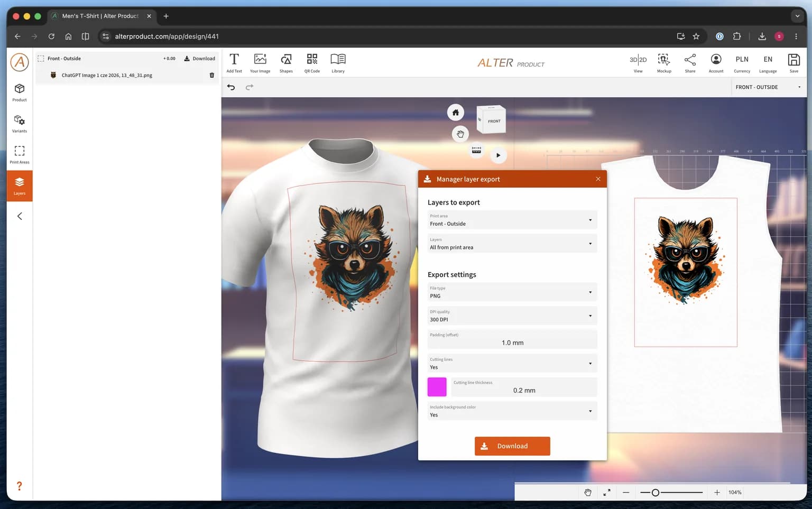Open the Variants sidebar panel
Screen dimensions: 812x509
[20, 124]
